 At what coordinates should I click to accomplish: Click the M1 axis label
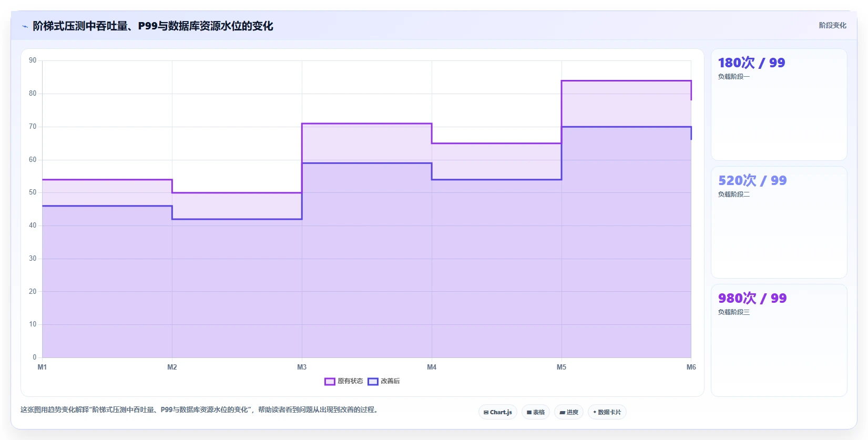(42, 367)
